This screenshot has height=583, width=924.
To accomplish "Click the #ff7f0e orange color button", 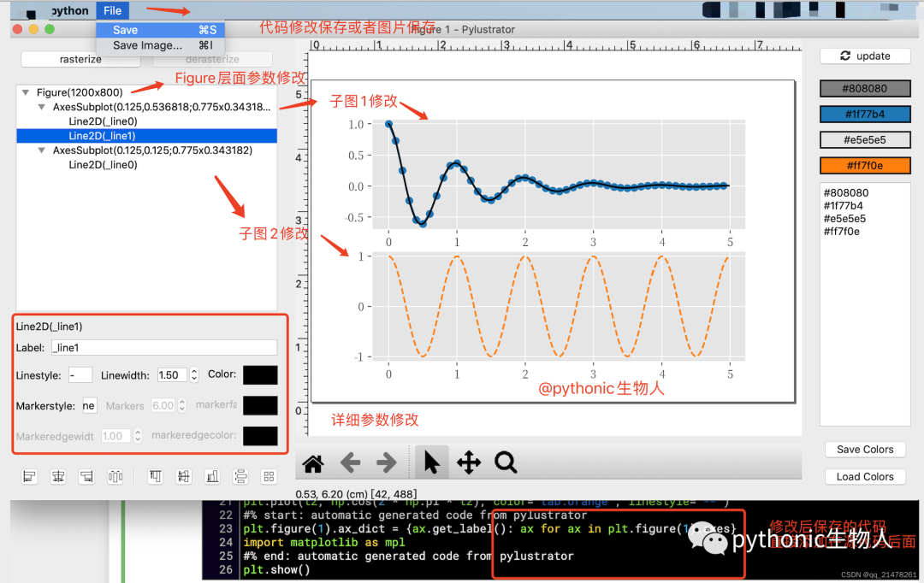I will pyautogui.click(x=865, y=166).
